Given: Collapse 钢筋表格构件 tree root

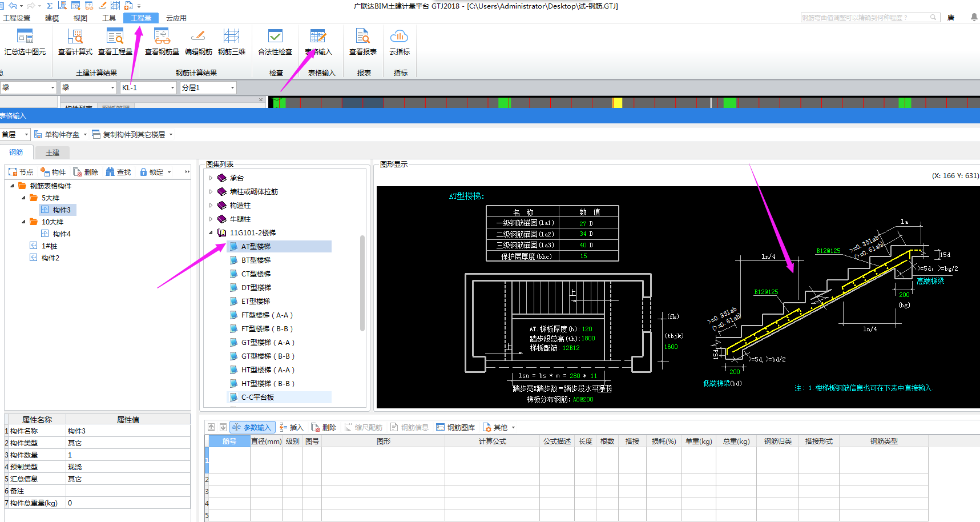Looking at the screenshot, I should 12,186.
